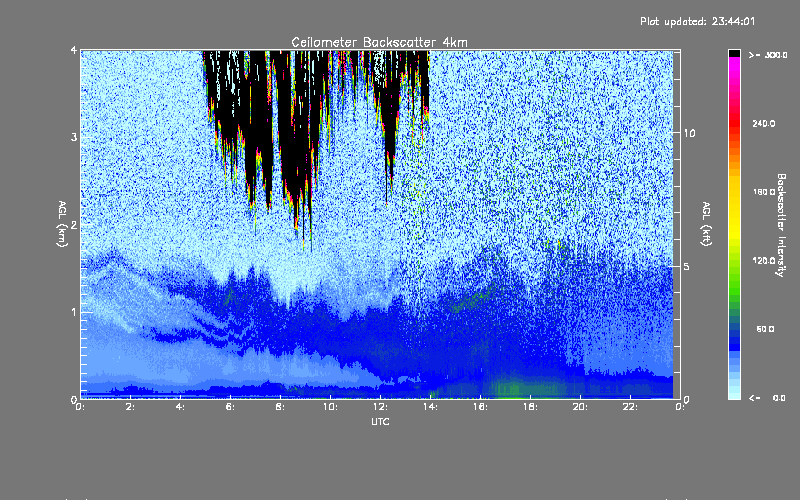Click the colorbar value 60.0
Screen dimensions: 800x500
click(765, 329)
